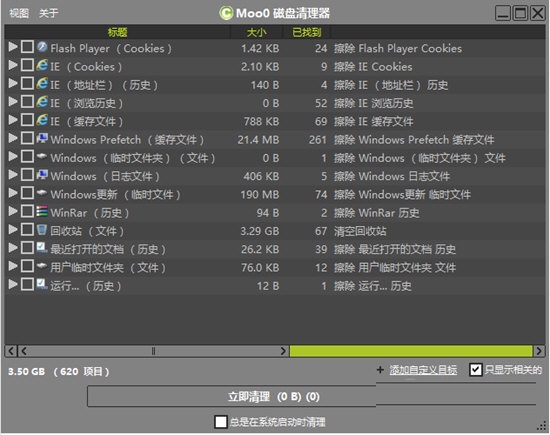Open the 视图 menu

(x=19, y=13)
